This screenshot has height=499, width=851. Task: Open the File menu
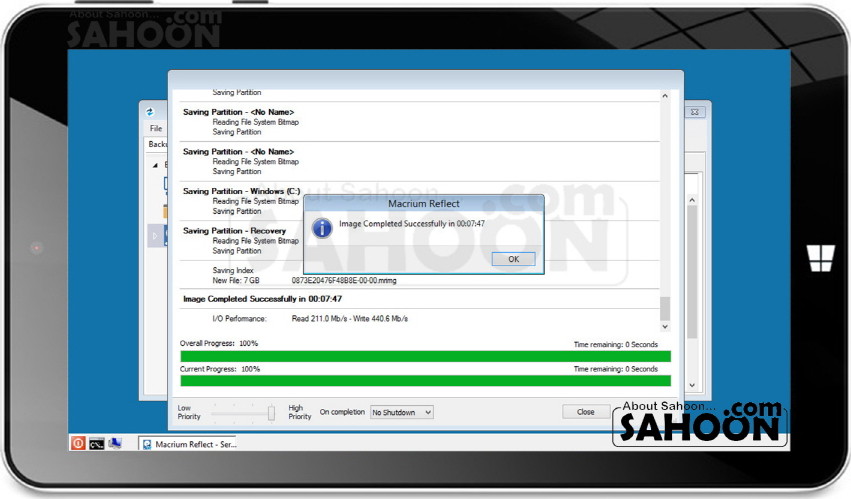[155, 129]
